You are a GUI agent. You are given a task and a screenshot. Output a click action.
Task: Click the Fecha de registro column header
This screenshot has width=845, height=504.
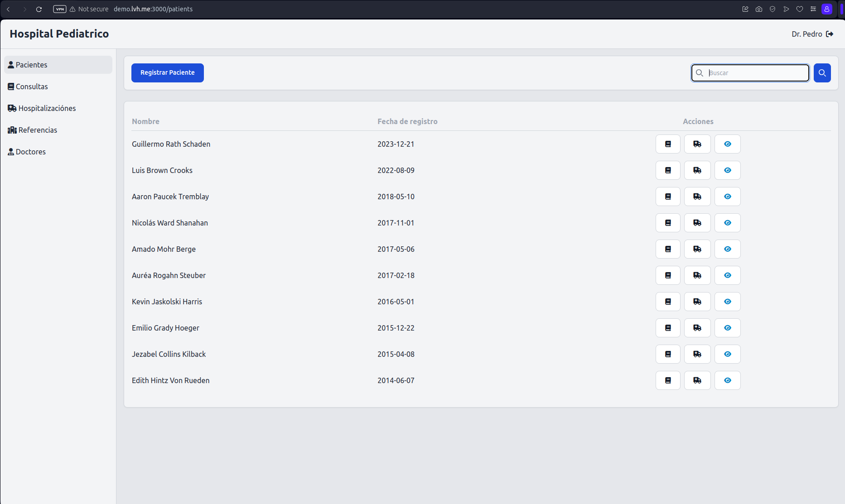[407, 121]
